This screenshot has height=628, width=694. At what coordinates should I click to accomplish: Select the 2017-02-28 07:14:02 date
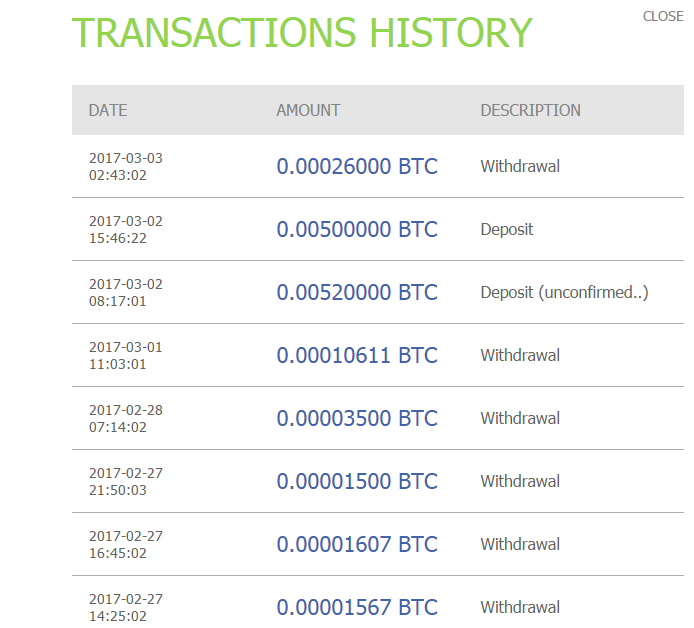coord(125,418)
